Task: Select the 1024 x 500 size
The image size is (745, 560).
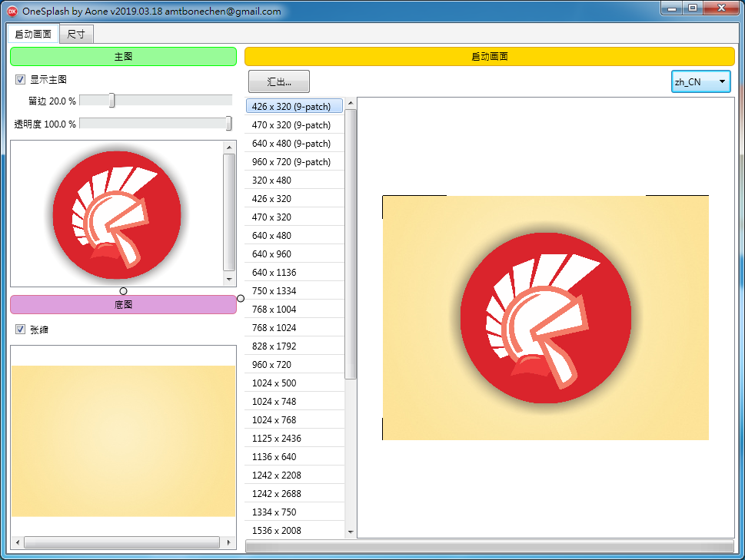Action: click(294, 383)
